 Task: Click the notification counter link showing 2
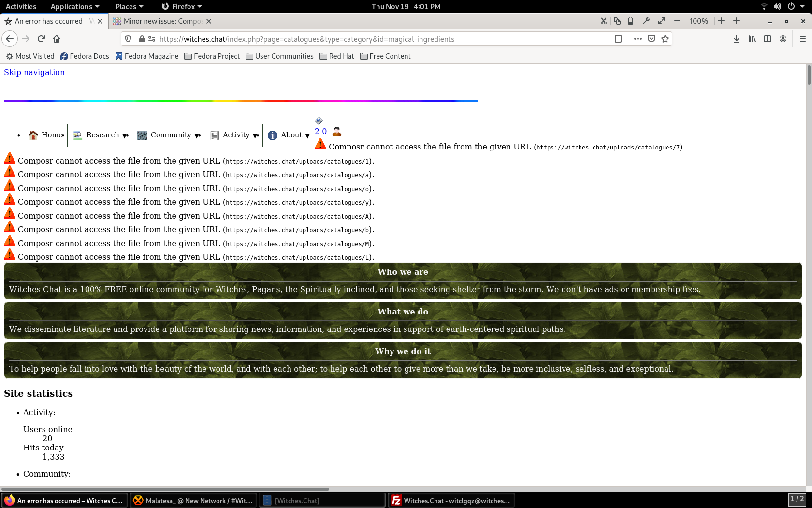317,131
